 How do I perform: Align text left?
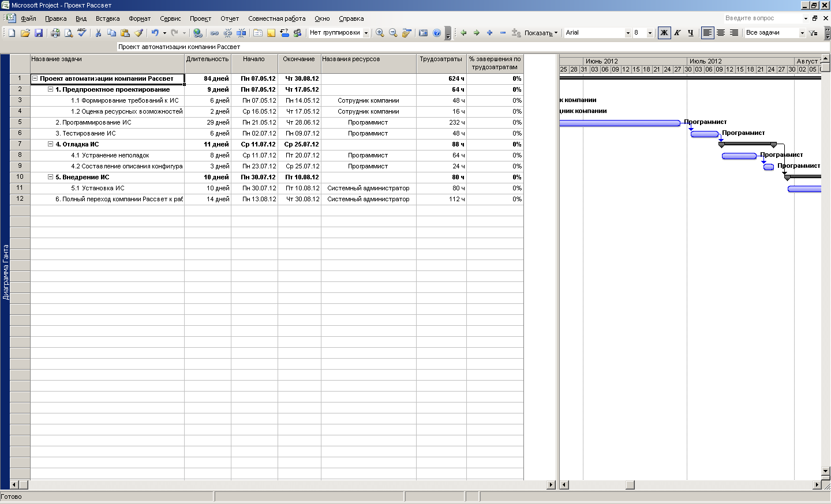(708, 33)
